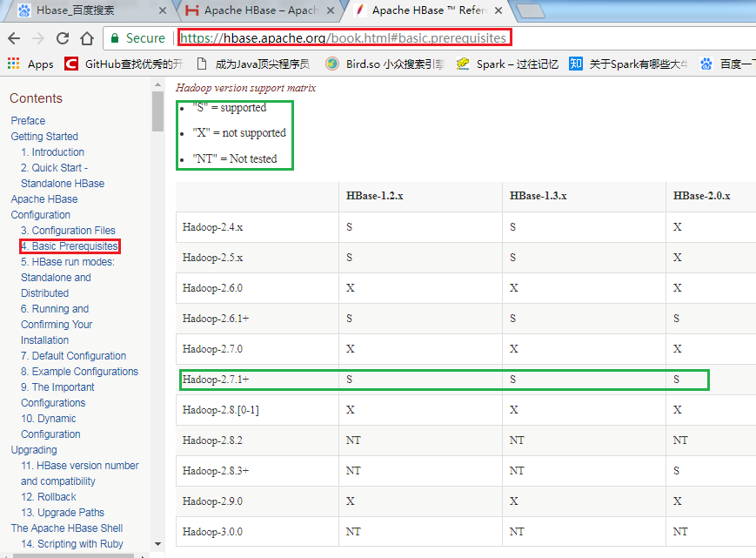This screenshot has width=756, height=558.
Task: Click the Hadoop-2.4.x row label
Action: (x=212, y=227)
